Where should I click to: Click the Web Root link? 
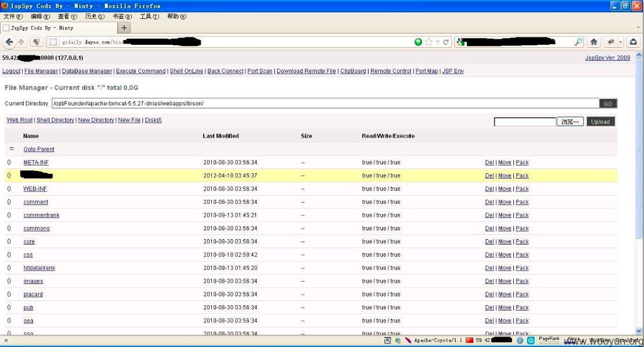19,120
